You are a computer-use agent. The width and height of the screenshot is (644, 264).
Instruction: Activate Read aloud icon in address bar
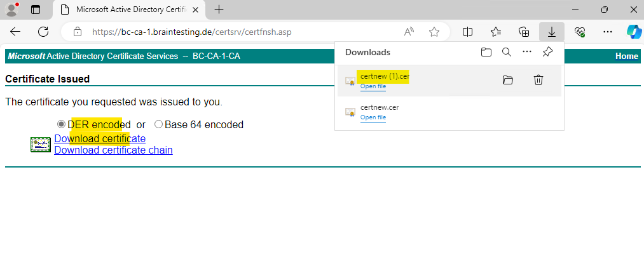pyautogui.click(x=409, y=32)
